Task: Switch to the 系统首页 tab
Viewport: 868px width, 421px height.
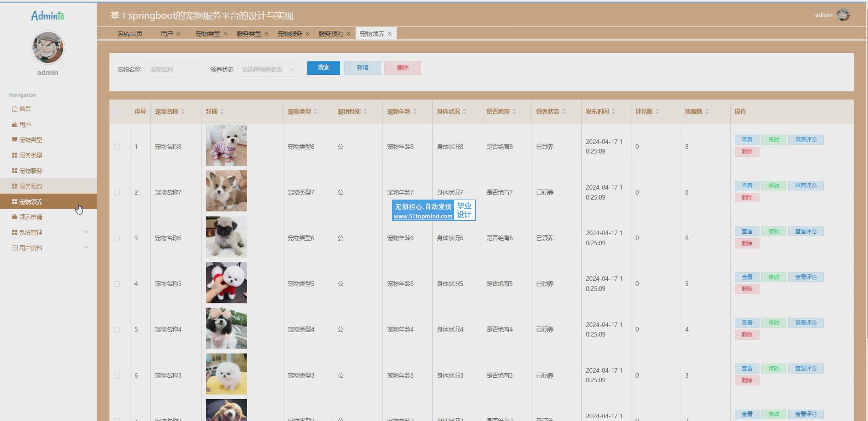Action: point(130,34)
